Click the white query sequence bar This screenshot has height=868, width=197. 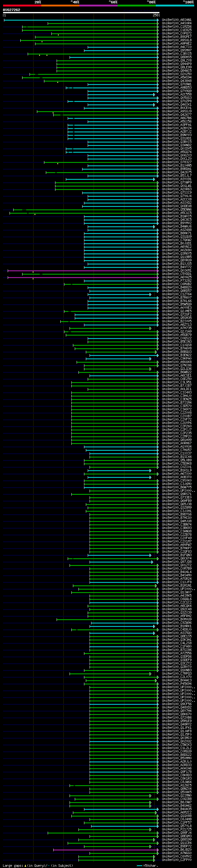pos(81,13)
